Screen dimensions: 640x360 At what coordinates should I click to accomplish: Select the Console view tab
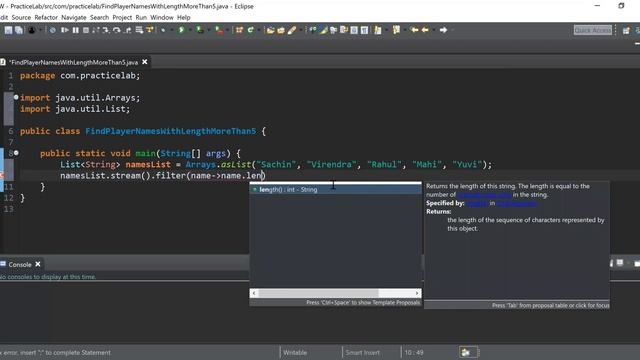click(20, 264)
